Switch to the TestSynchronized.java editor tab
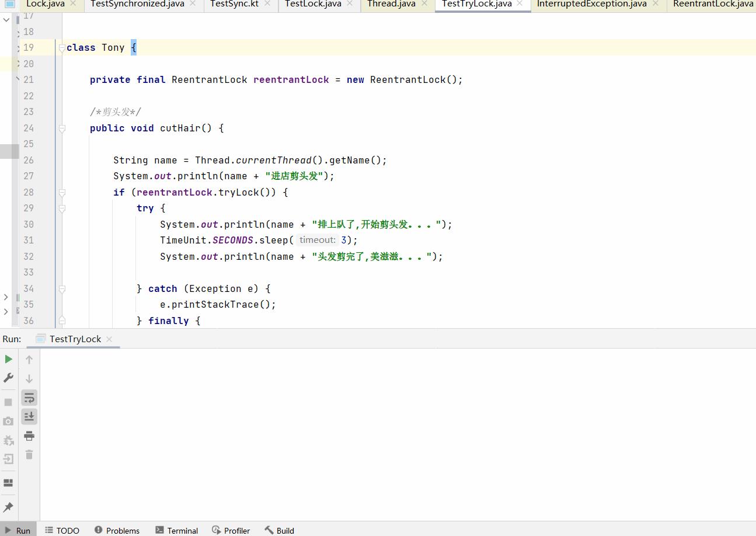 tap(137, 4)
